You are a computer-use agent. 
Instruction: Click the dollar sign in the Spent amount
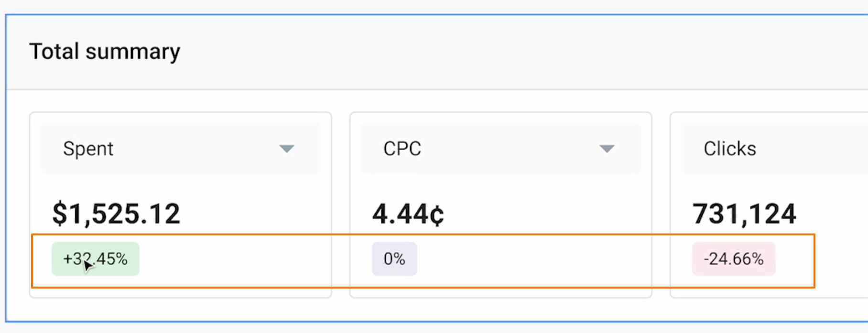coord(59,213)
